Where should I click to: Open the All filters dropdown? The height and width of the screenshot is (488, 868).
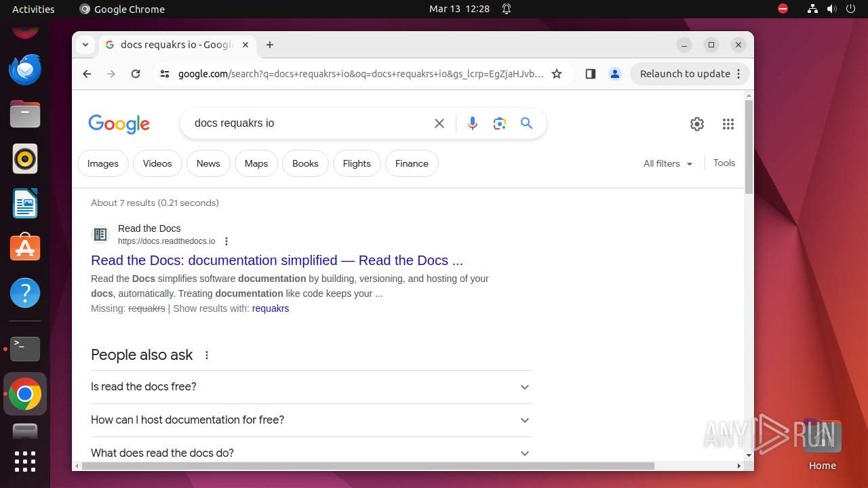click(669, 163)
